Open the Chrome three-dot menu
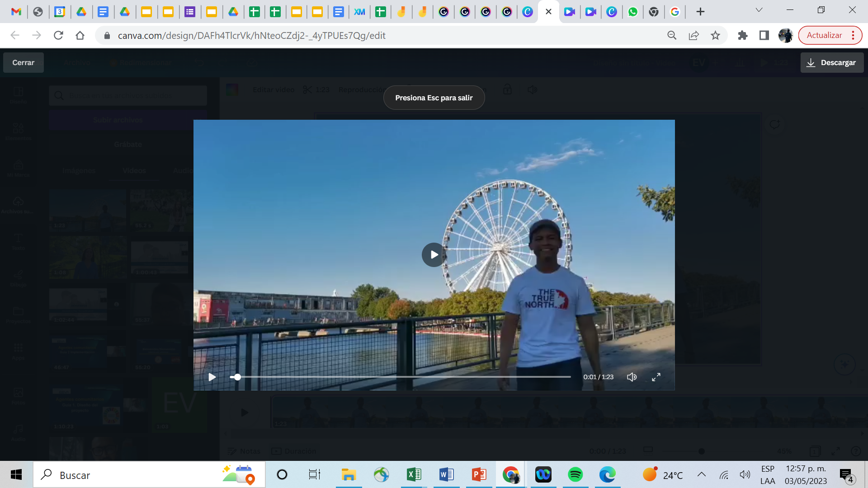 point(853,35)
